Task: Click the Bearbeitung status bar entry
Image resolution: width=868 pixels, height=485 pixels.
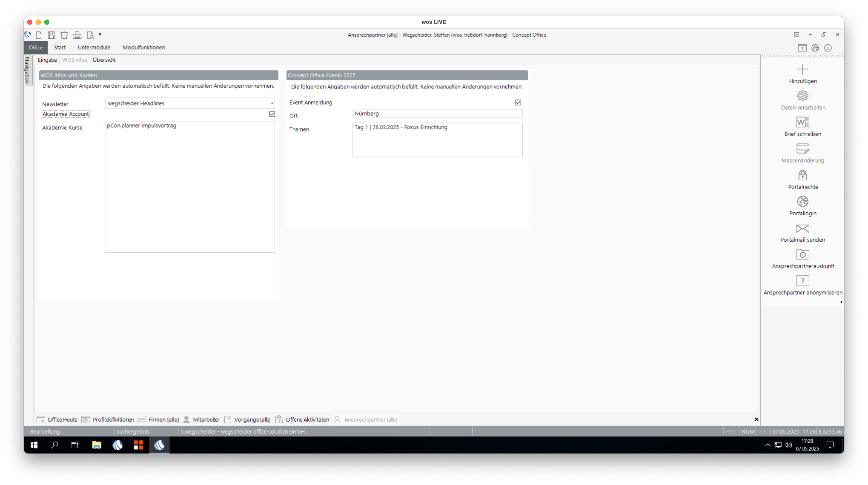Action: coord(45,431)
